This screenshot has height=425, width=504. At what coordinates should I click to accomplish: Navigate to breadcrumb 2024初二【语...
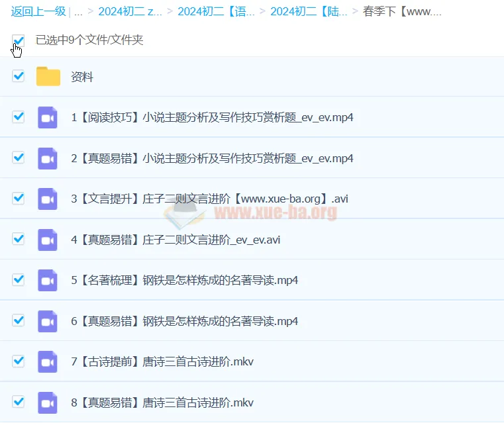[216, 11]
